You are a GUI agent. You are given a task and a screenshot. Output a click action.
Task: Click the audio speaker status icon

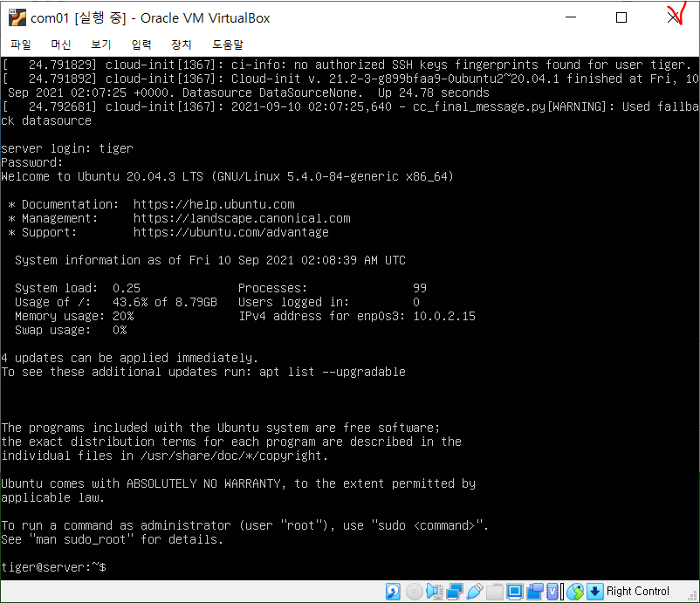tap(435, 592)
